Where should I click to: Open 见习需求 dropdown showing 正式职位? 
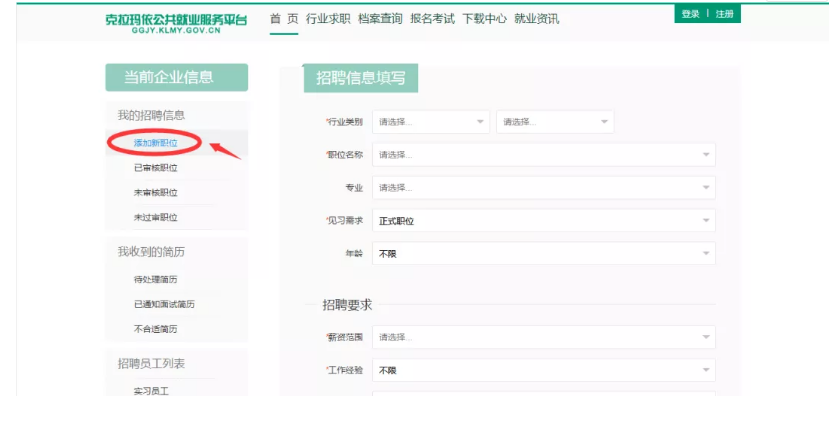pos(543,221)
